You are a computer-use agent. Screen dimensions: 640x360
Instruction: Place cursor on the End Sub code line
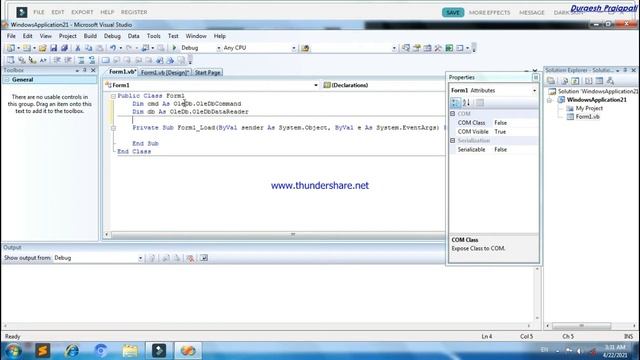tap(145, 144)
